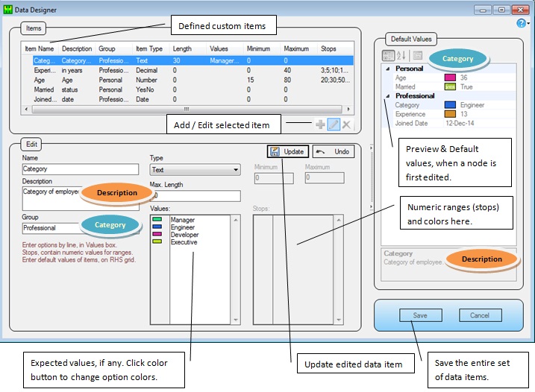
Task: Click the edit selected item pencil icon
Action: [334, 124]
